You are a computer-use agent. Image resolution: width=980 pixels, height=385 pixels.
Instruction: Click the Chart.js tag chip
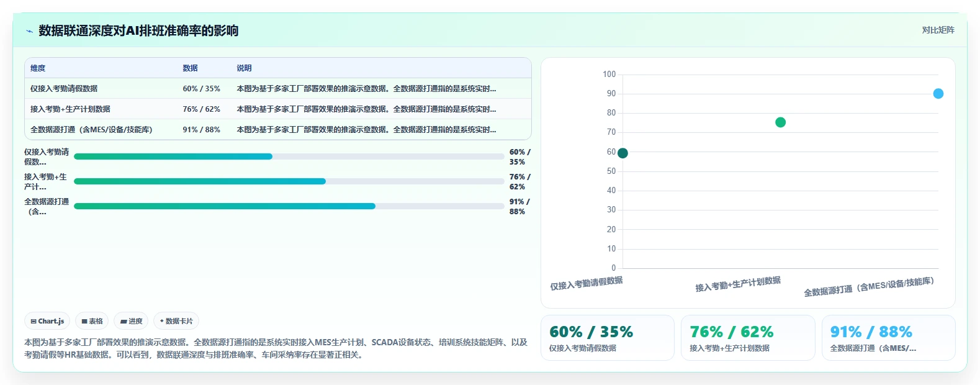pyautogui.click(x=47, y=321)
